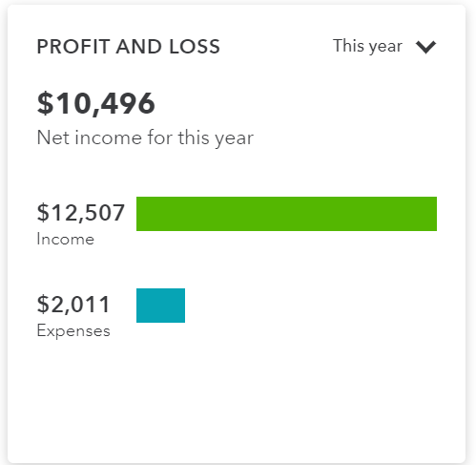Click the word PROFIT in the header
Image resolution: width=476 pixels, height=465 pixels.
tap(73, 47)
